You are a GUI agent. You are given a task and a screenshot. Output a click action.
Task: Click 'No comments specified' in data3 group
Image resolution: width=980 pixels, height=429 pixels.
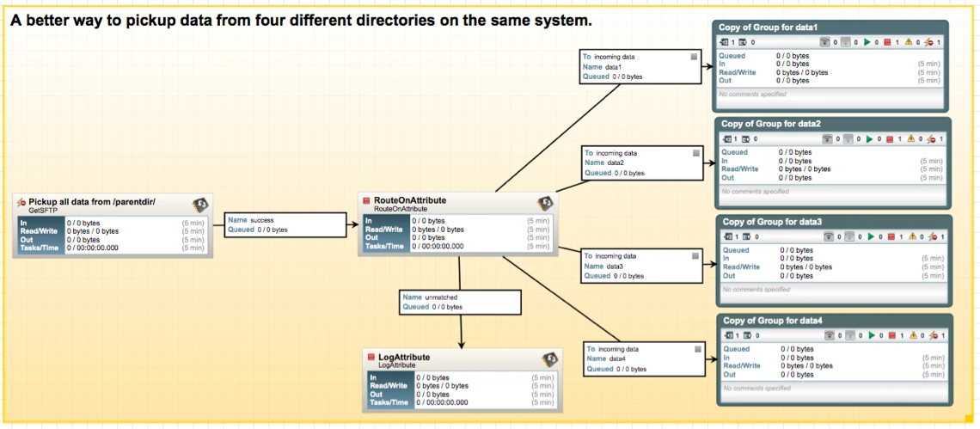pyautogui.click(x=756, y=290)
